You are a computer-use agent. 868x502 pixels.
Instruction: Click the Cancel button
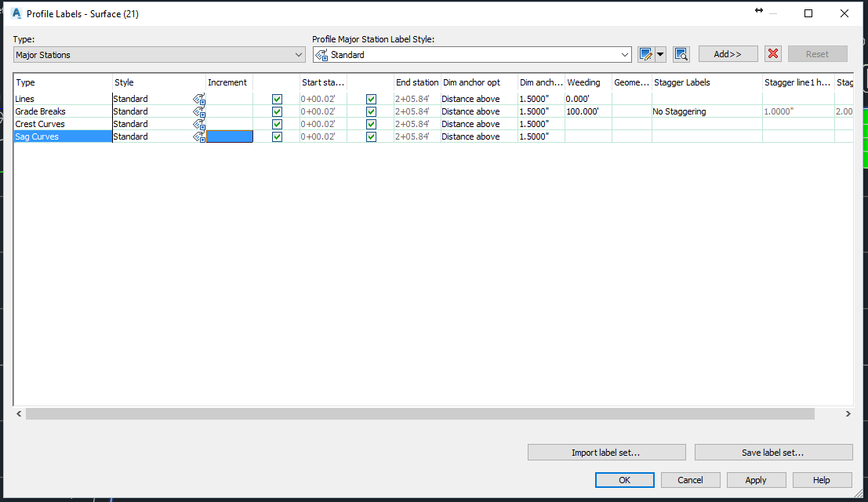690,480
